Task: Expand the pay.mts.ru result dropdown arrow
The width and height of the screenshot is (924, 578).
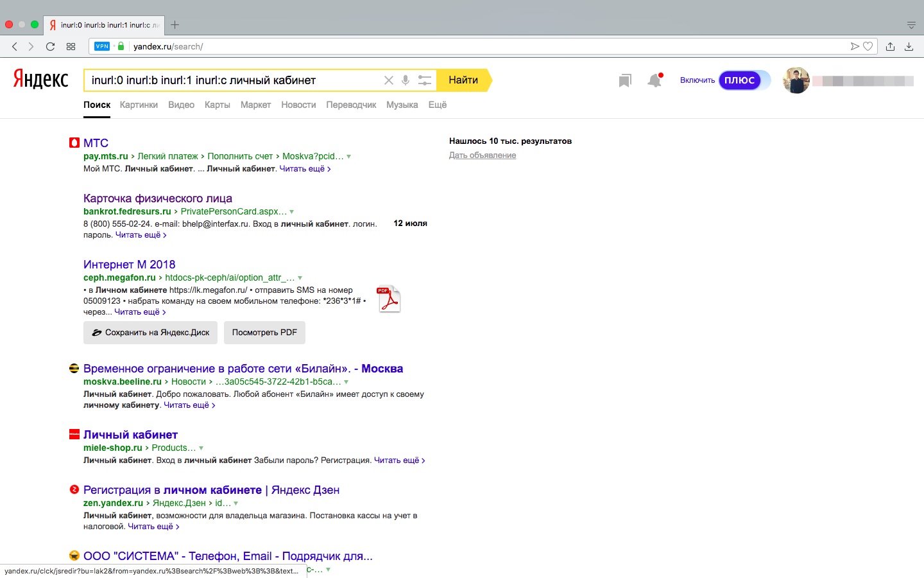Action: point(349,157)
